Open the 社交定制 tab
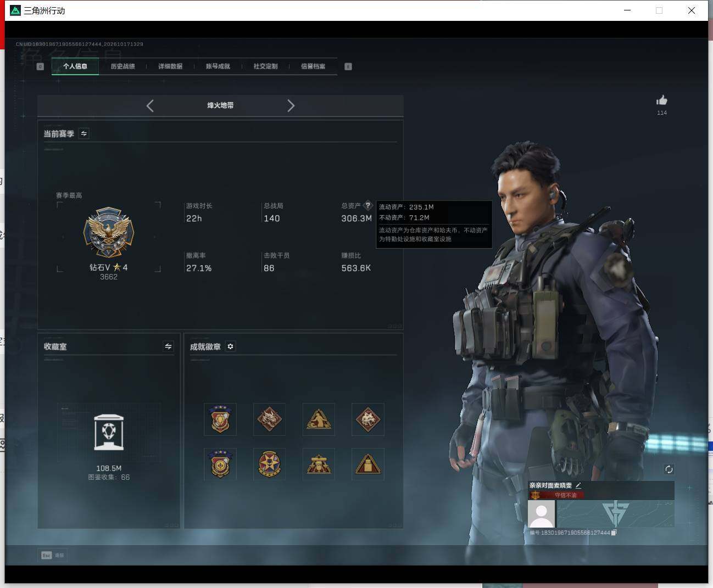Image resolution: width=713 pixels, height=588 pixels. coord(265,66)
